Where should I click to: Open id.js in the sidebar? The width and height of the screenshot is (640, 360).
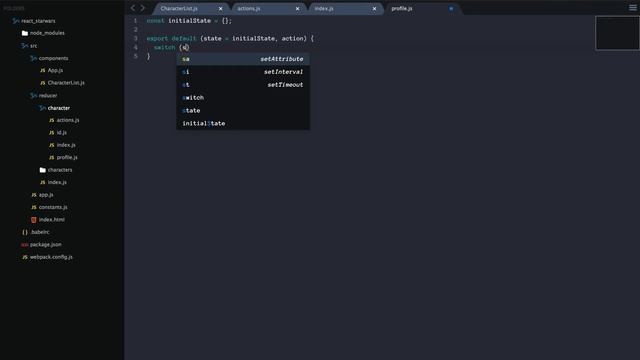62,133
